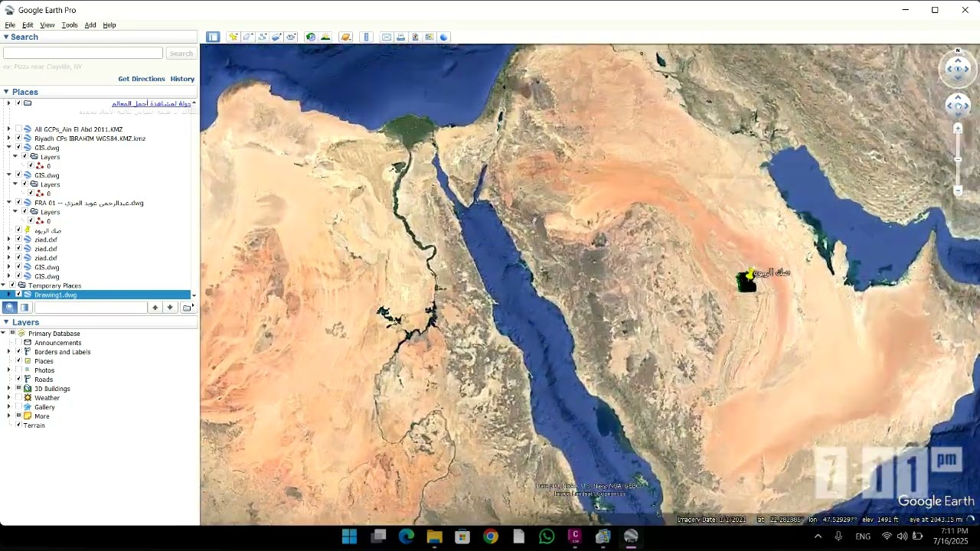980x551 pixels.
Task: Select the Add Polygon tool
Action: pos(247,37)
